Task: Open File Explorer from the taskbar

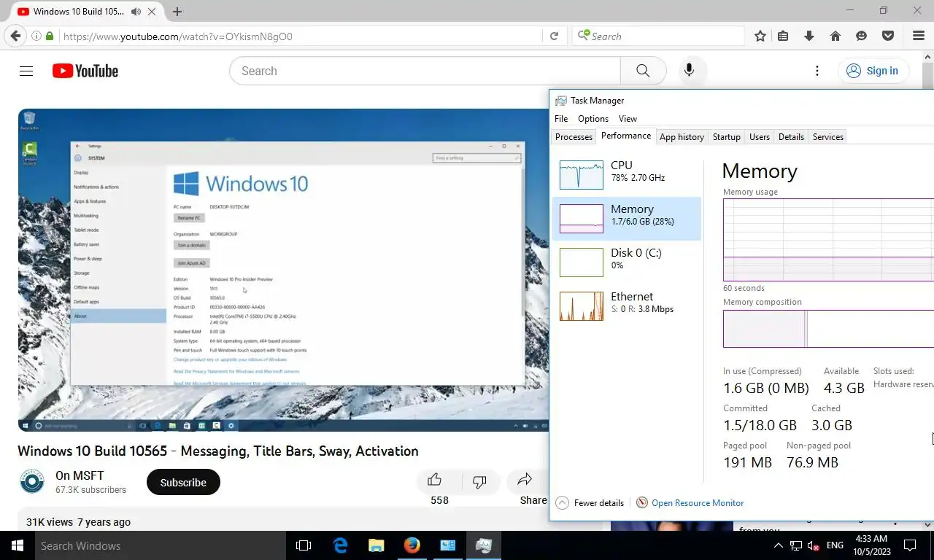Action: (x=376, y=545)
